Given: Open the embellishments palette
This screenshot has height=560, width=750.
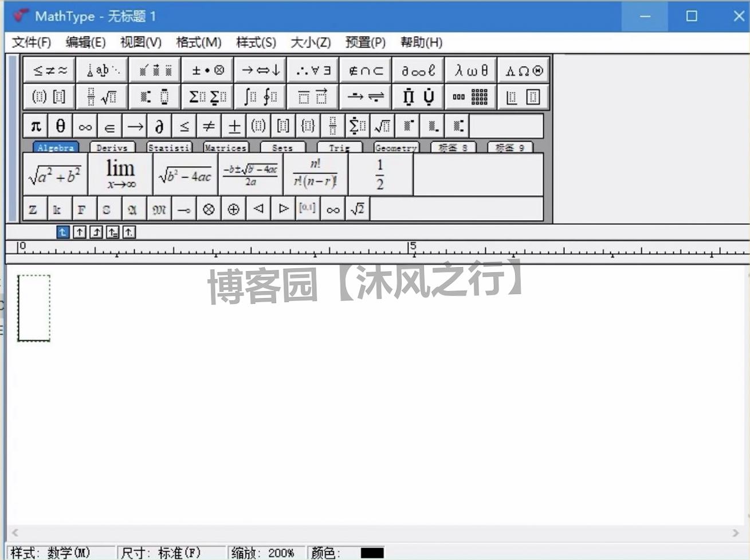Looking at the screenshot, I should tap(155, 71).
